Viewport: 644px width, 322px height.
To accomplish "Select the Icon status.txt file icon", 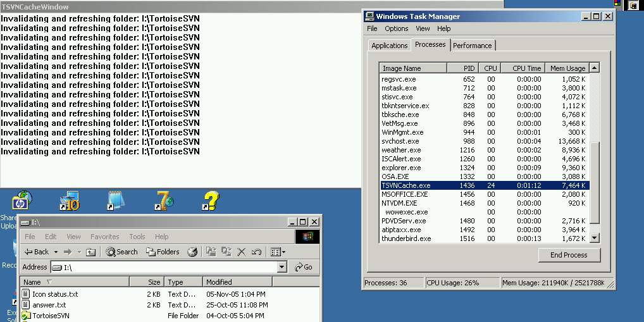I will (26, 294).
